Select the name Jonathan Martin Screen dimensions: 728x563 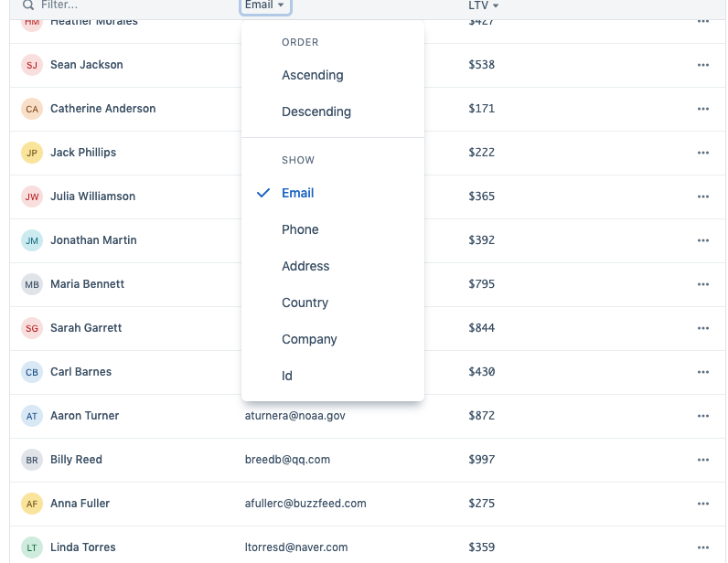[x=93, y=240]
